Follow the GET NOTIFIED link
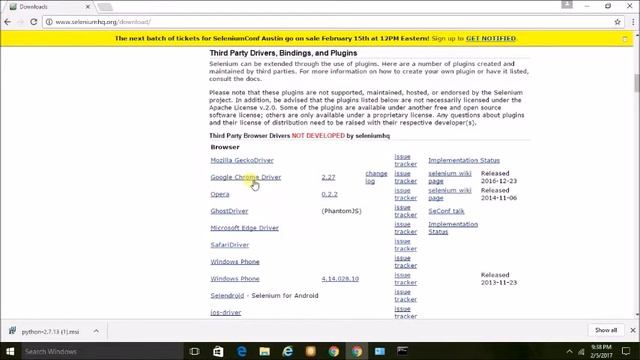This screenshot has height=360, width=640. 491,38
